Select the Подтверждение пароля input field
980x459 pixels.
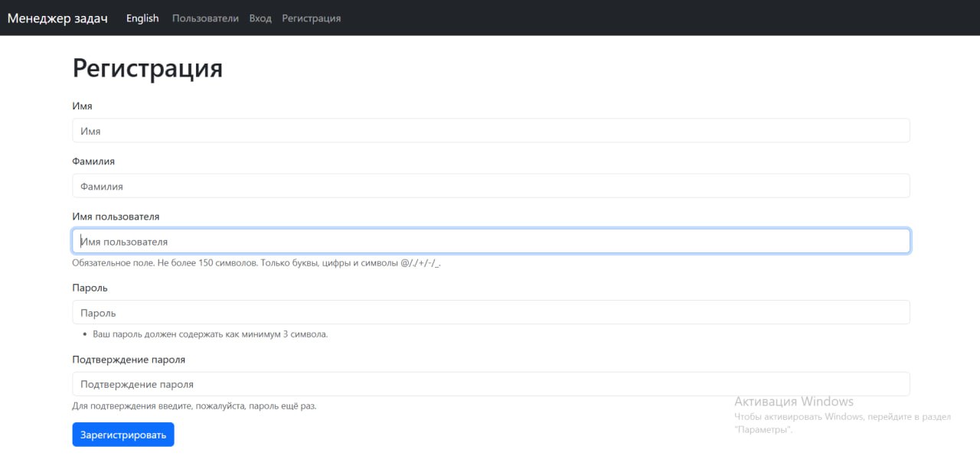[x=491, y=384]
